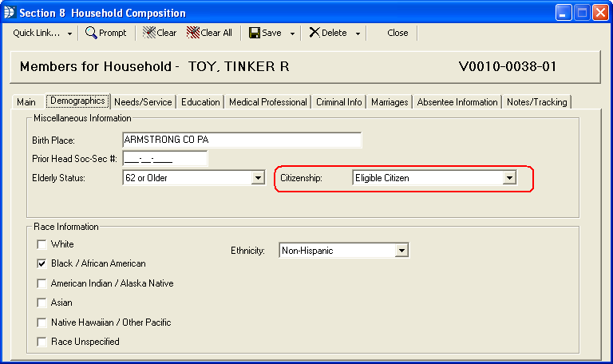
Task: Open the Absentee Information tab
Action: [x=457, y=102]
